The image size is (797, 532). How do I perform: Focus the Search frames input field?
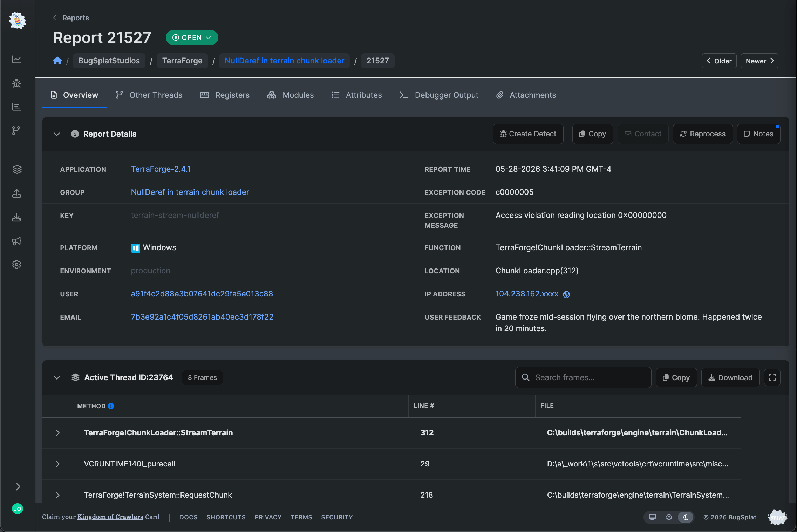tap(583, 377)
